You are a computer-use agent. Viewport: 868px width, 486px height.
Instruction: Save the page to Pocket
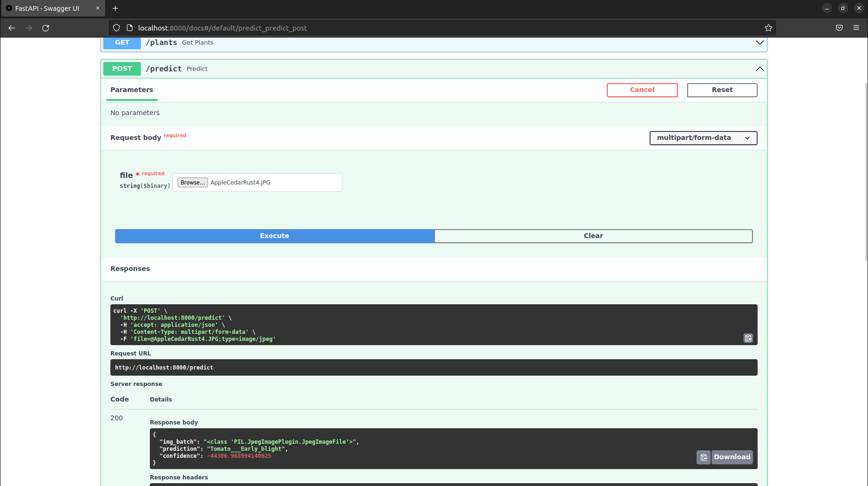tap(839, 28)
